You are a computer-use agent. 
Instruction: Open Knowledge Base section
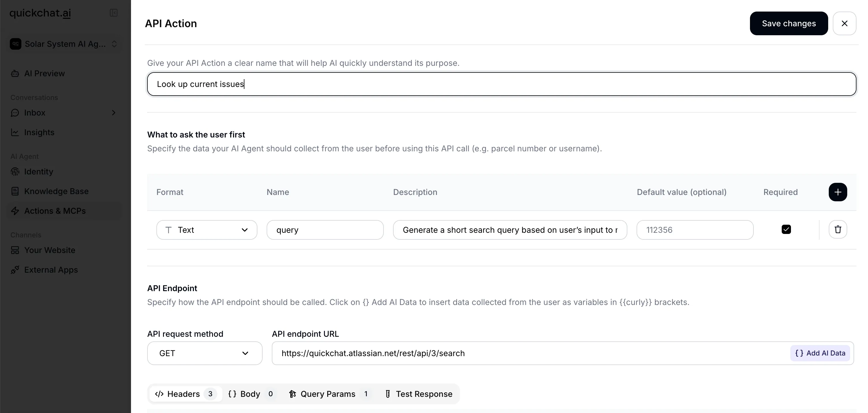tap(56, 191)
